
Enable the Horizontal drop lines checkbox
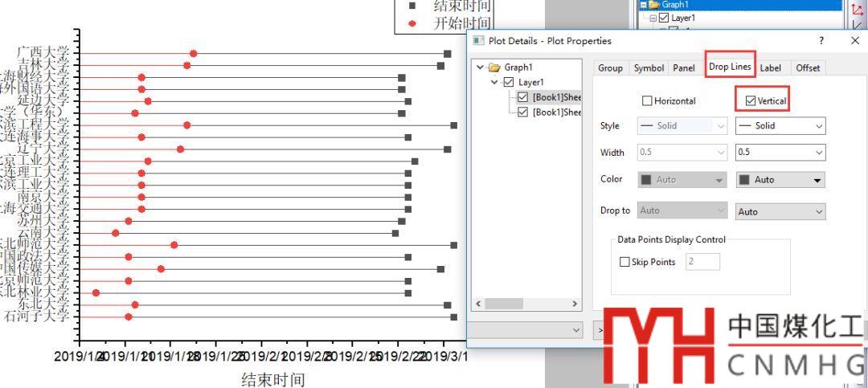(646, 100)
